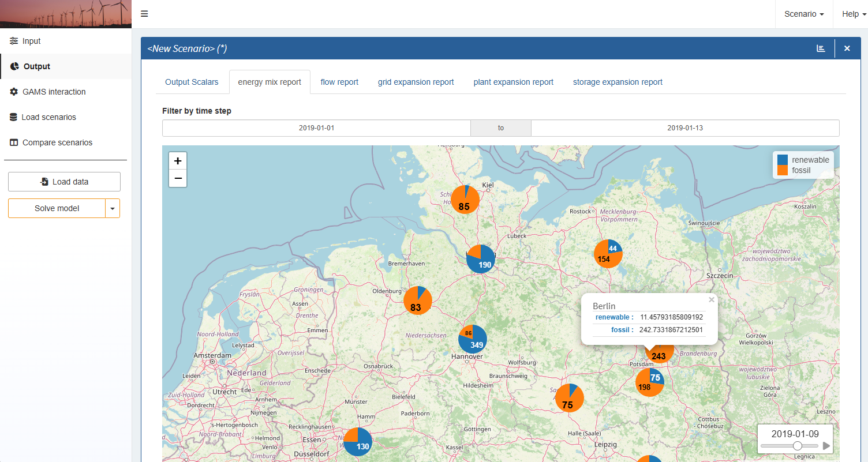The height and width of the screenshot is (462, 868).
Task: Open the grid expansion report tab
Action: tap(416, 82)
